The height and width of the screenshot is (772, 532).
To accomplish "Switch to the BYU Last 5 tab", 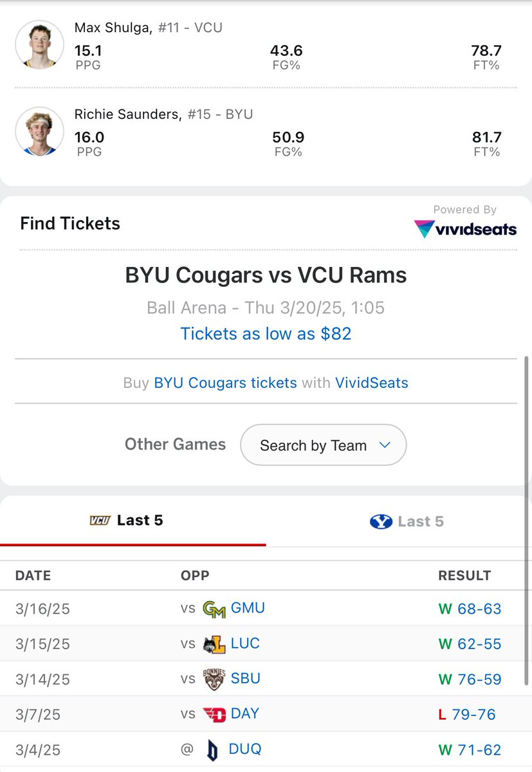I will (x=407, y=521).
